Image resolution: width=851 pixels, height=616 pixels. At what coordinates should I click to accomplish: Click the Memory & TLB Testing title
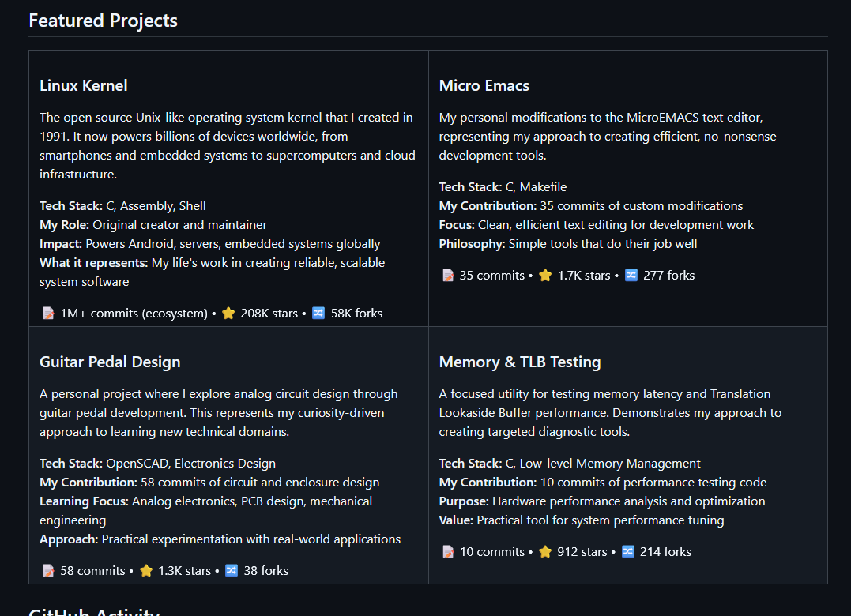[520, 362]
